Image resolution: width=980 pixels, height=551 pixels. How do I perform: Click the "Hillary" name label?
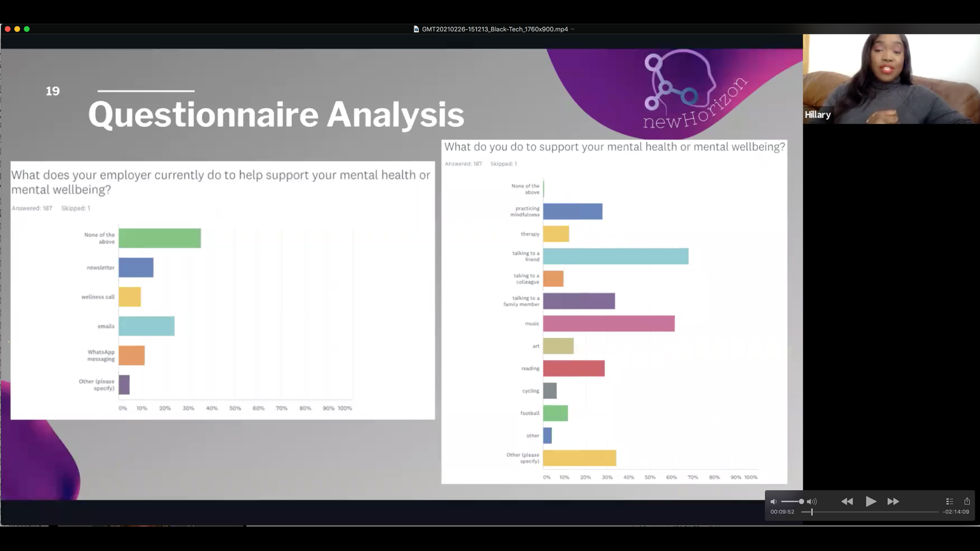point(818,115)
